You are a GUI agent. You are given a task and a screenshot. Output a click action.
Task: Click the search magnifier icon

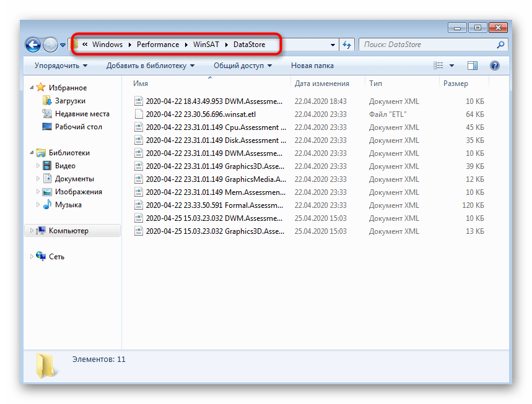(x=500, y=45)
